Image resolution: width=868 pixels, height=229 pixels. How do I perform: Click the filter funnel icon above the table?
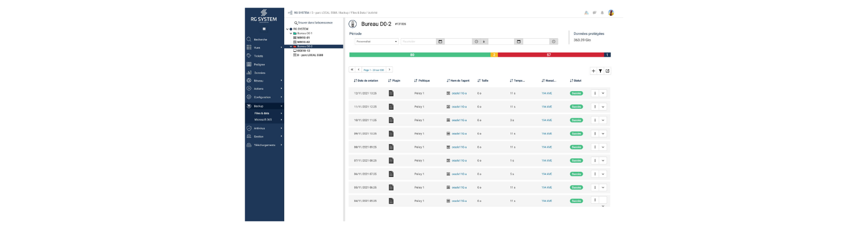click(600, 71)
